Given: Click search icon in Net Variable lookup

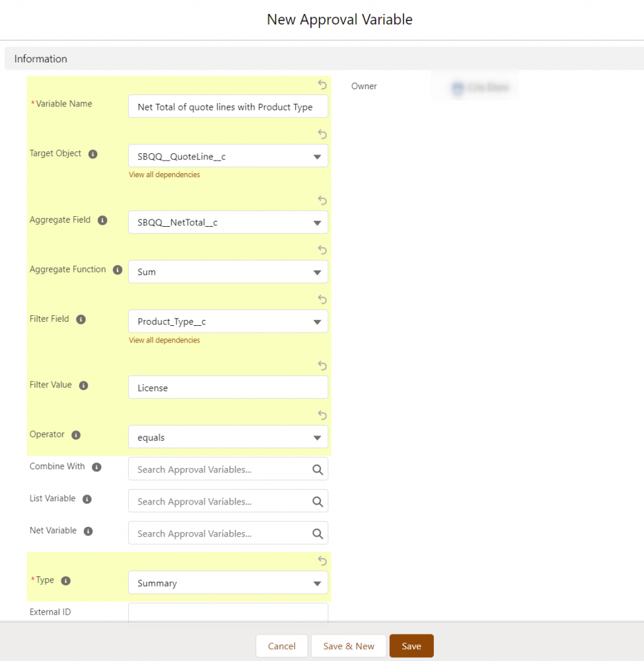Looking at the screenshot, I should pos(318,533).
